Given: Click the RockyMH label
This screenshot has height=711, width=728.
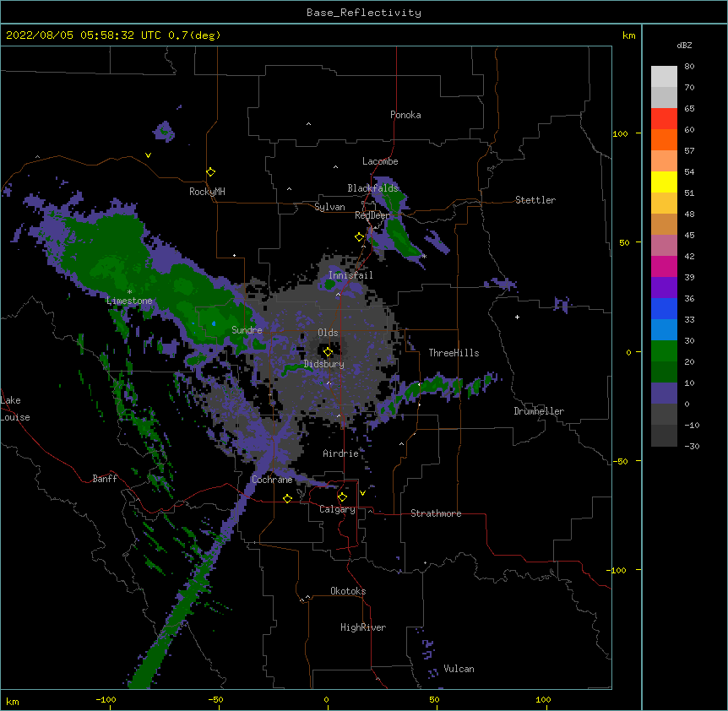Looking at the screenshot, I should tap(207, 192).
